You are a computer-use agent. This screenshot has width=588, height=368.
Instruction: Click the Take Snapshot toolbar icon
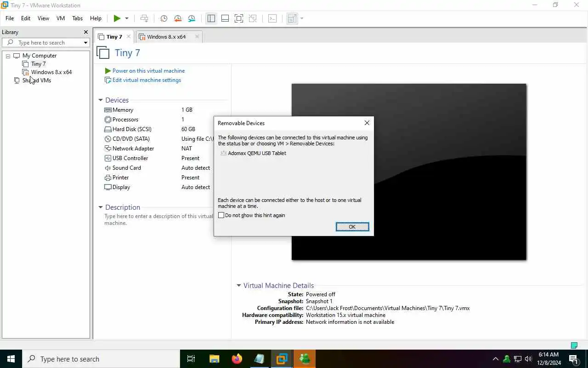[164, 18]
